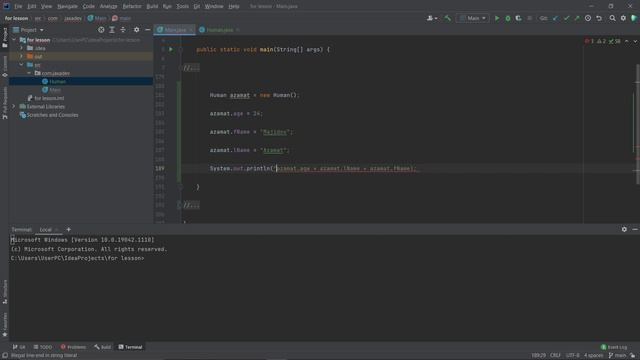Screen dimensions: 640x360
Task: Collapse all in Project panel toolbar
Action: 123,30
